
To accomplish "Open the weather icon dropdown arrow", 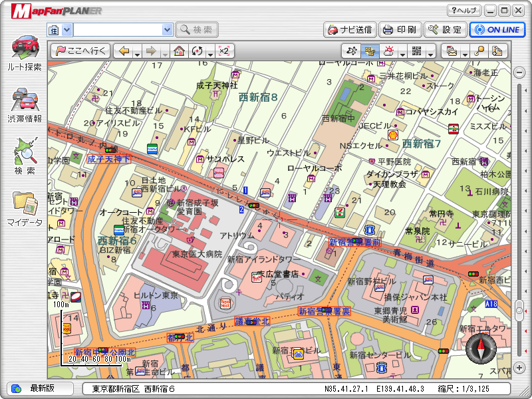I will coord(403,54).
